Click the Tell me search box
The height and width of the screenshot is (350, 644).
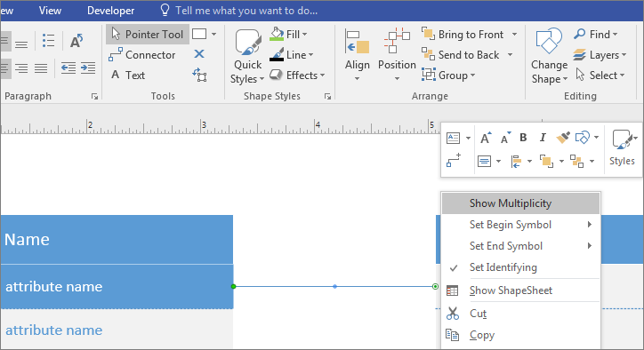coord(239,11)
